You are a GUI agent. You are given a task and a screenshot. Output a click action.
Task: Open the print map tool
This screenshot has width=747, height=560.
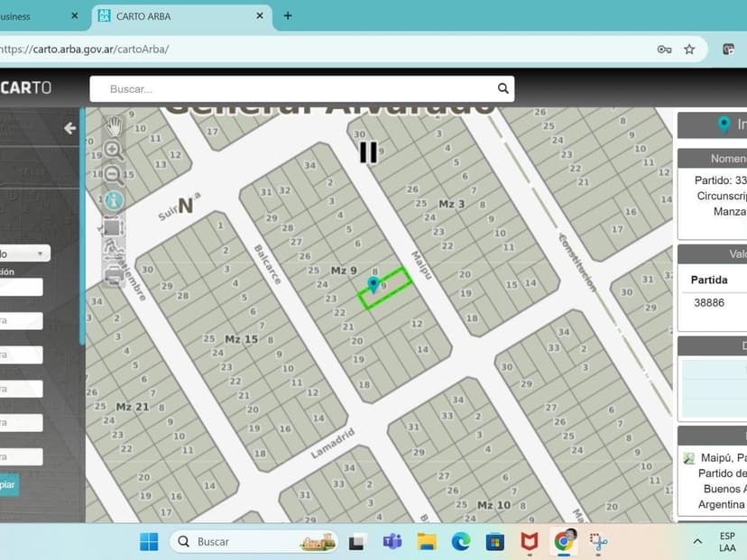(114, 276)
